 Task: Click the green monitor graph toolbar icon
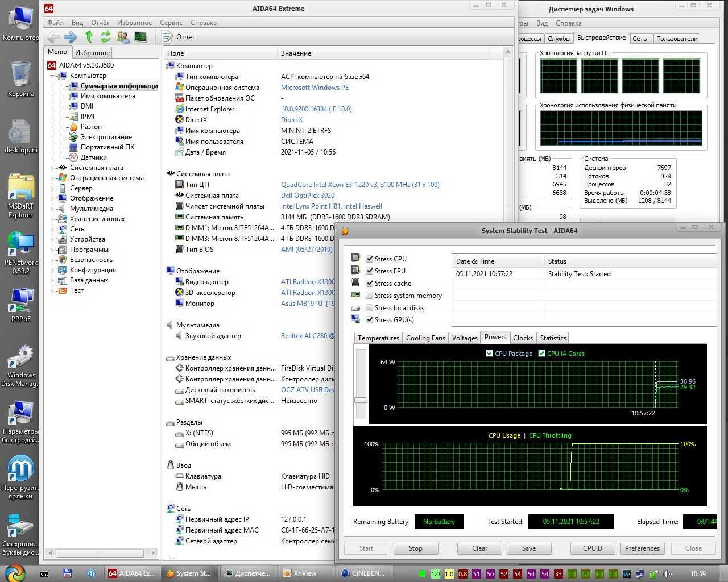(x=140, y=37)
